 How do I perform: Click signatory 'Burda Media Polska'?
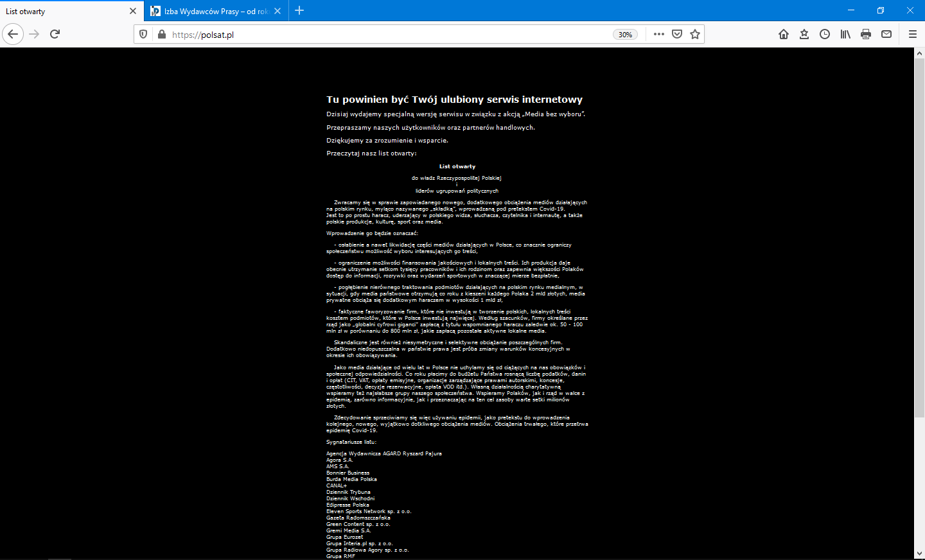point(351,479)
